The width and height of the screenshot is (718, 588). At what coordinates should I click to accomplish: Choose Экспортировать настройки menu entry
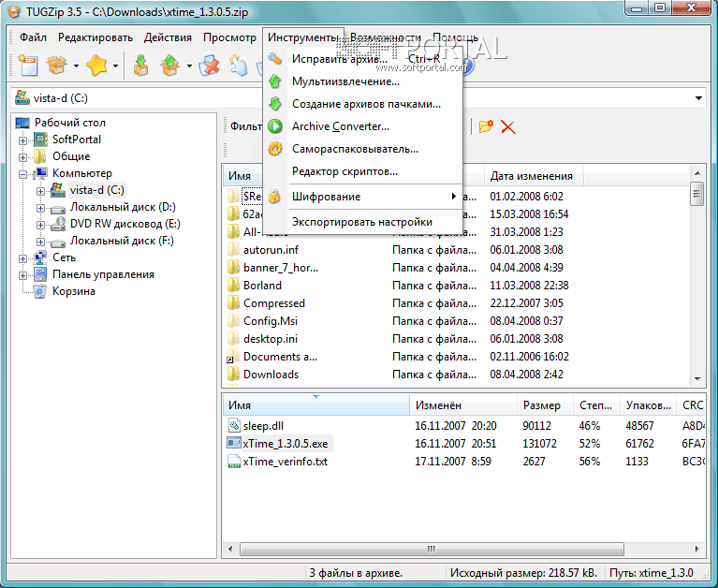[x=362, y=222]
